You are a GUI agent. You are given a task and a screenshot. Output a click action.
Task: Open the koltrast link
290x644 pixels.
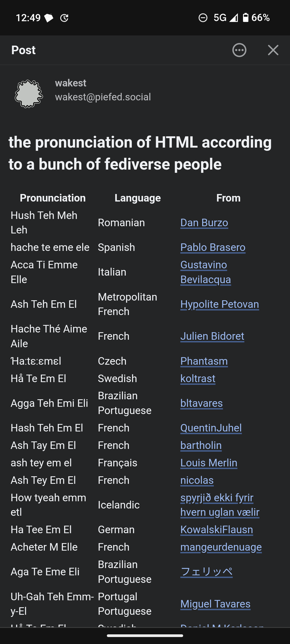click(x=198, y=379)
